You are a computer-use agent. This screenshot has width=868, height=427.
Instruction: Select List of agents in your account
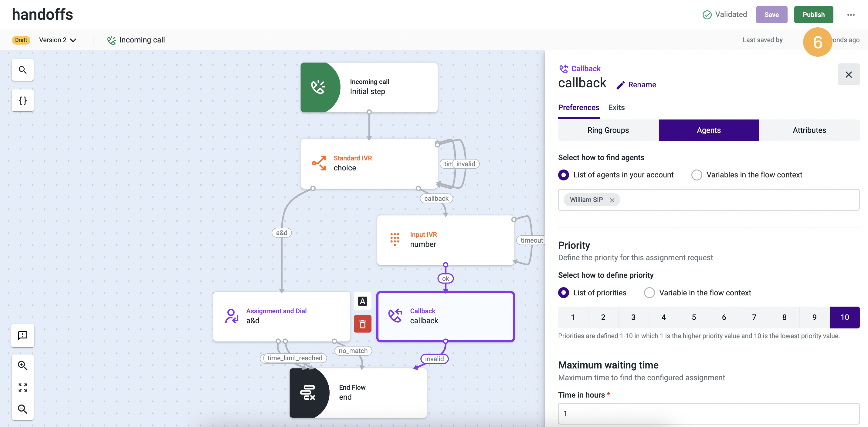coord(563,175)
